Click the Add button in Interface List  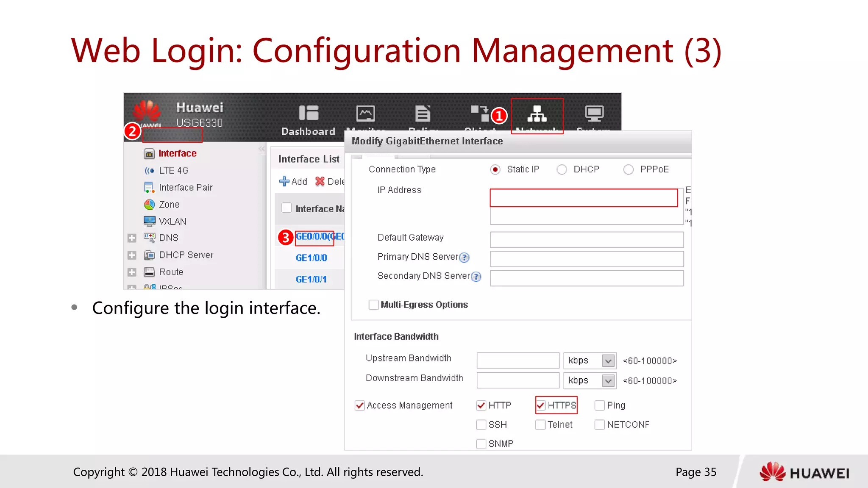coord(293,181)
